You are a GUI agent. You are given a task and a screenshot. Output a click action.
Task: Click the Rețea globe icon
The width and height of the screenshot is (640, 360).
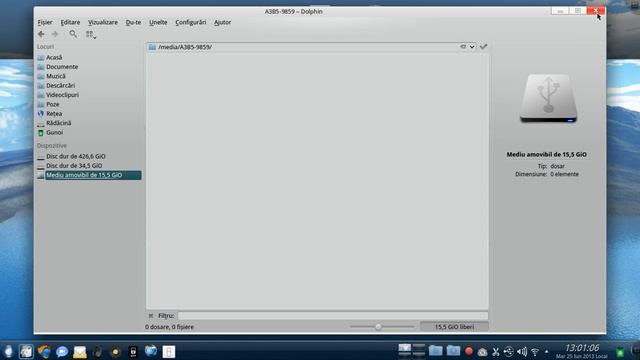(x=40, y=114)
